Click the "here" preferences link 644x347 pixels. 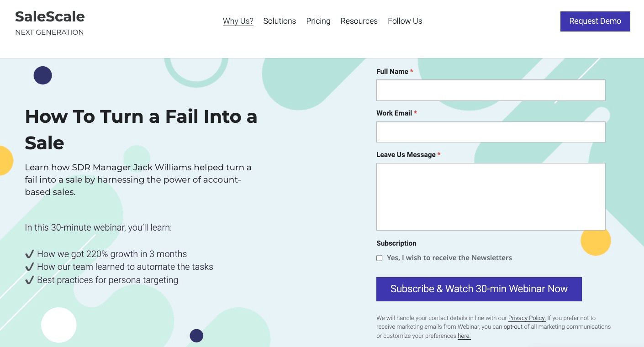tap(464, 336)
